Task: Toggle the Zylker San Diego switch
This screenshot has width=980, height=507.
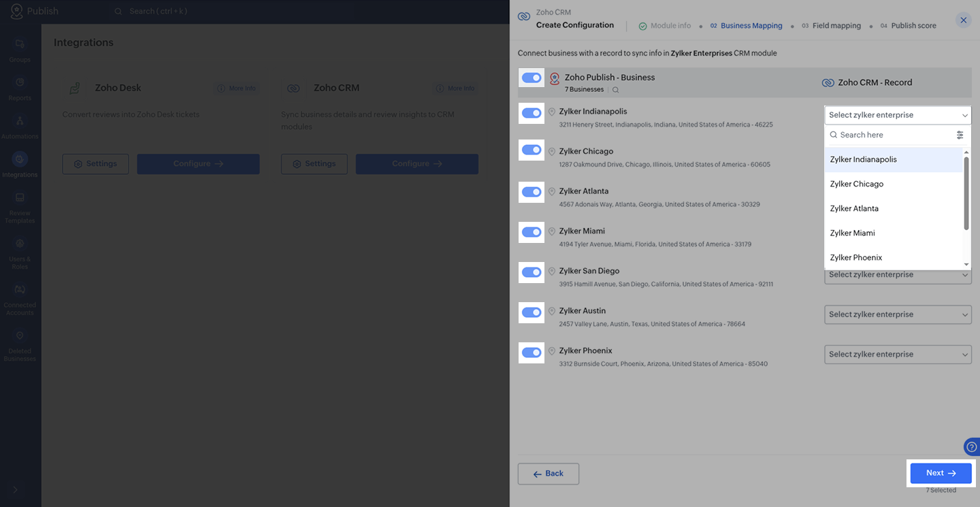Action: (532, 272)
